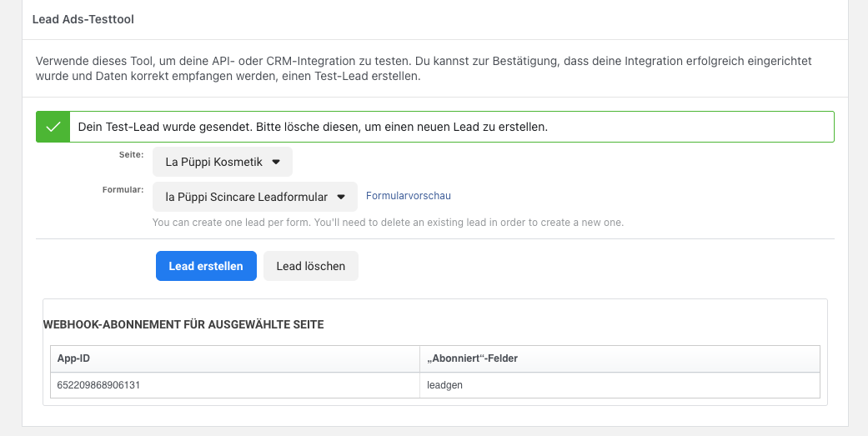The image size is (868, 436).
Task: Click the Lead Ads-Testtool panel title
Action: tap(83, 19)
